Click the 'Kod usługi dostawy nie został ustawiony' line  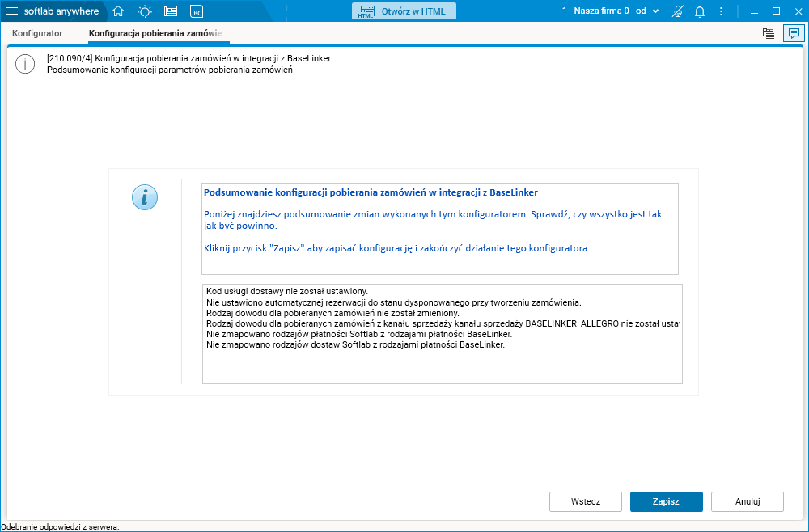[x=287, y=291]
